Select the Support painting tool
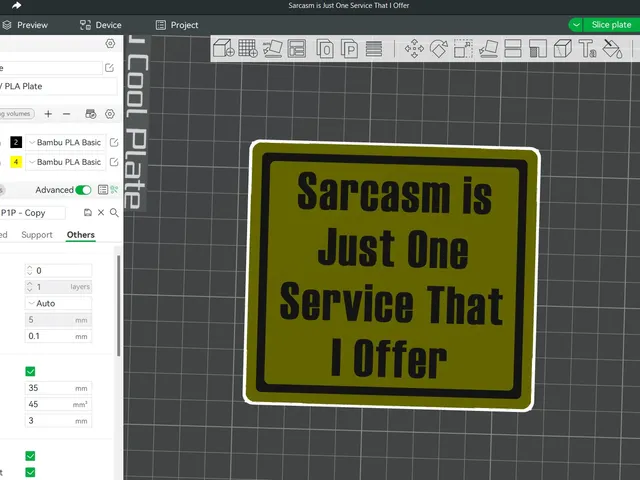Image resolution: width=640 pixels, height=480 pixels. pyautogui.click(x=538, y=49)
